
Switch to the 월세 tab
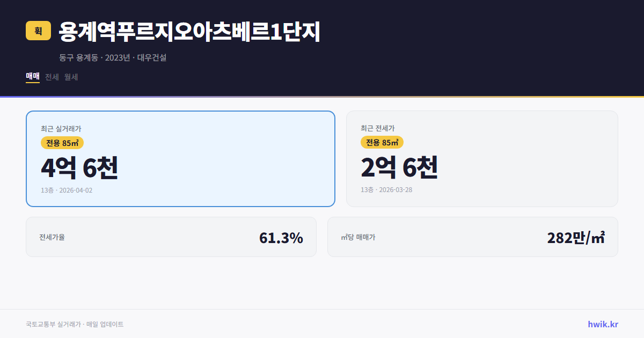click(70, 77)
